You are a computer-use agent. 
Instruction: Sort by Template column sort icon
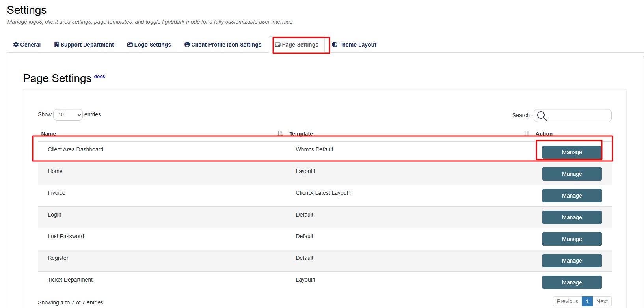coord(526,134)
